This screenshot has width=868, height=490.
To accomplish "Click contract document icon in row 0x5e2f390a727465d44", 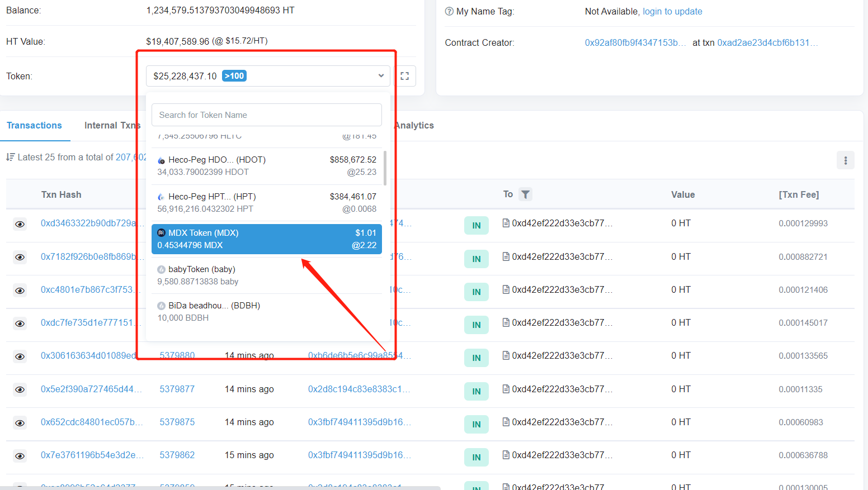I will 506,389.
